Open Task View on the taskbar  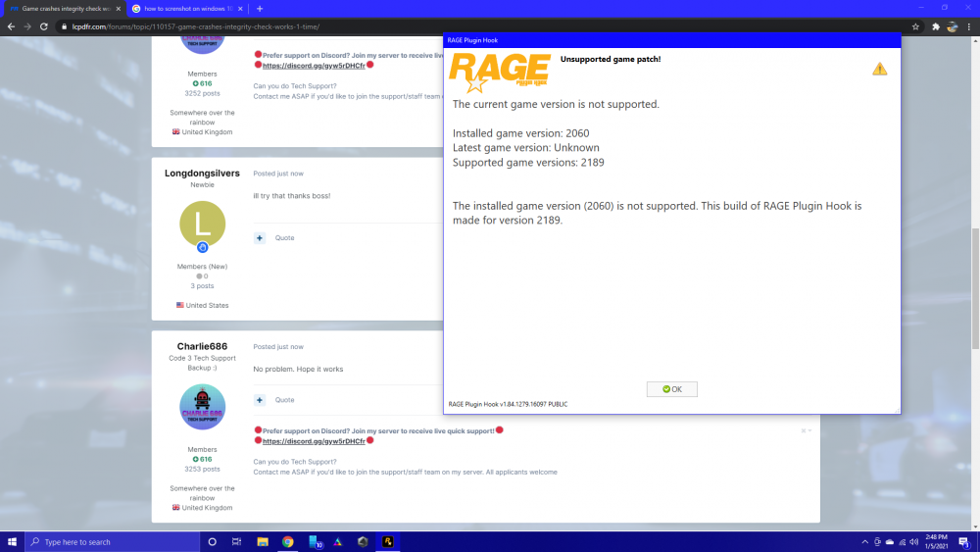(x=236, y=542)
